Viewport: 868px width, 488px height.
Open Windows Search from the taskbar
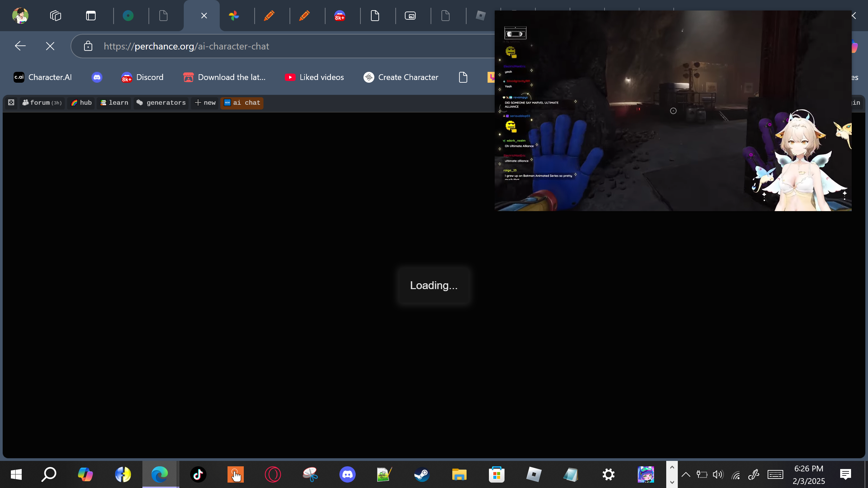(x=49, y=474)
